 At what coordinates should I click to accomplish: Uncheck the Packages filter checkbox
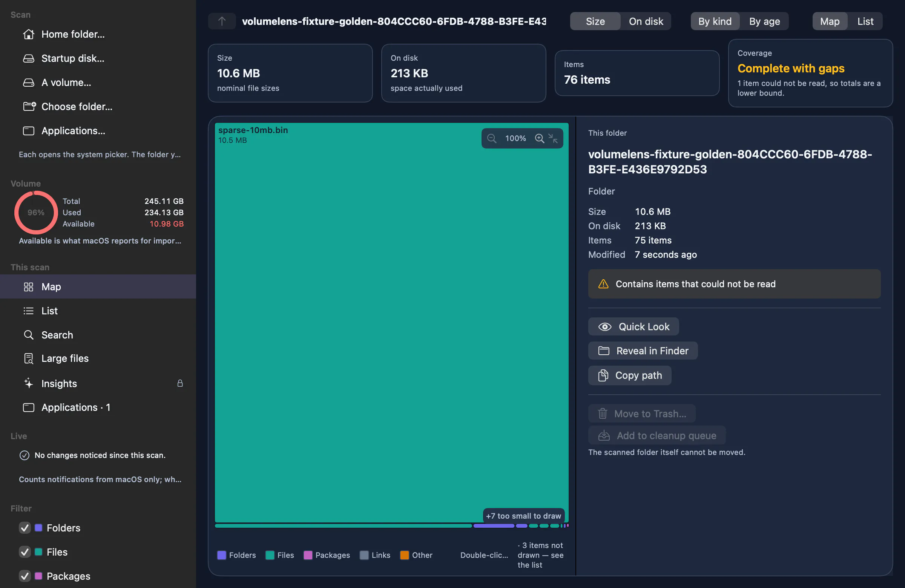click(25, 576)
